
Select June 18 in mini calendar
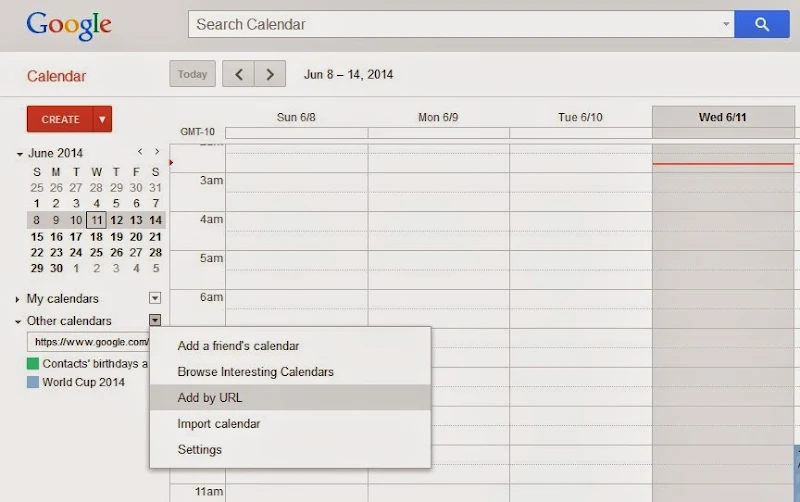tap(96, 237)
